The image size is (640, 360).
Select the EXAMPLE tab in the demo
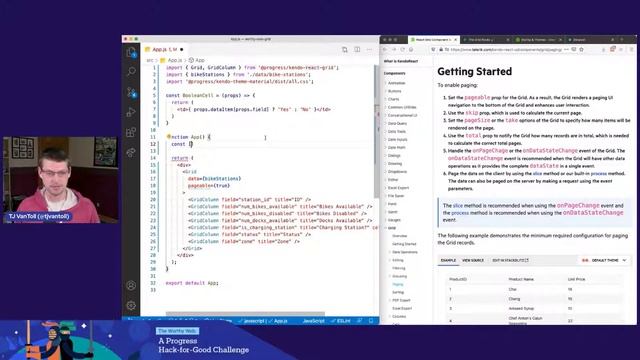tap(448, 260)
